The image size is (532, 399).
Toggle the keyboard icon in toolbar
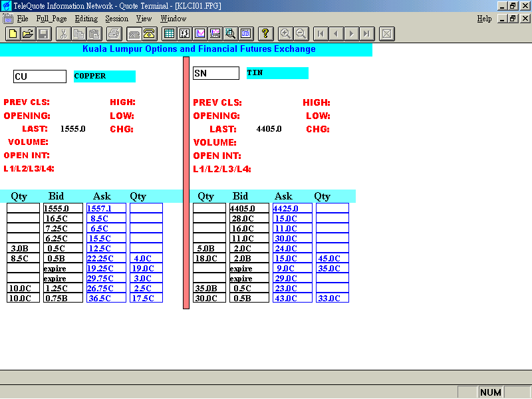134,34
